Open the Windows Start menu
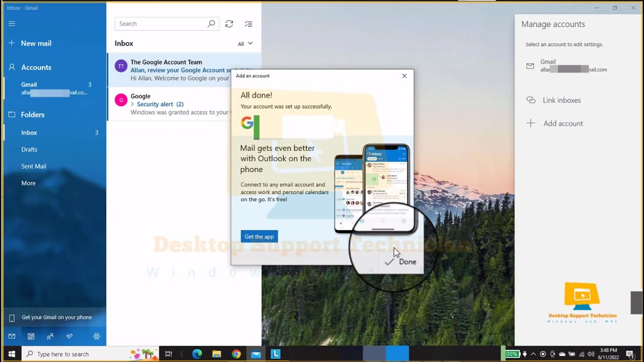Image resolution: width=644 pixels, height=362 pixels. (x=12, y=354)
